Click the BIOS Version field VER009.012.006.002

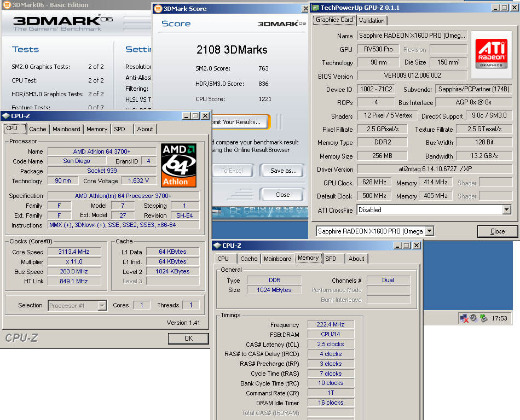pyautogui.click(x=412, y=75)
